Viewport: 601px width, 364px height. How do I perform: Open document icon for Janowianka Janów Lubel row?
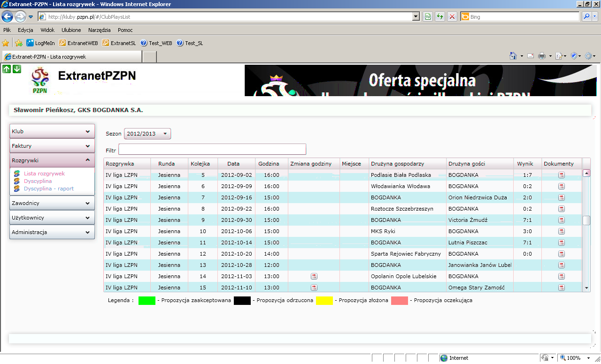562,265
